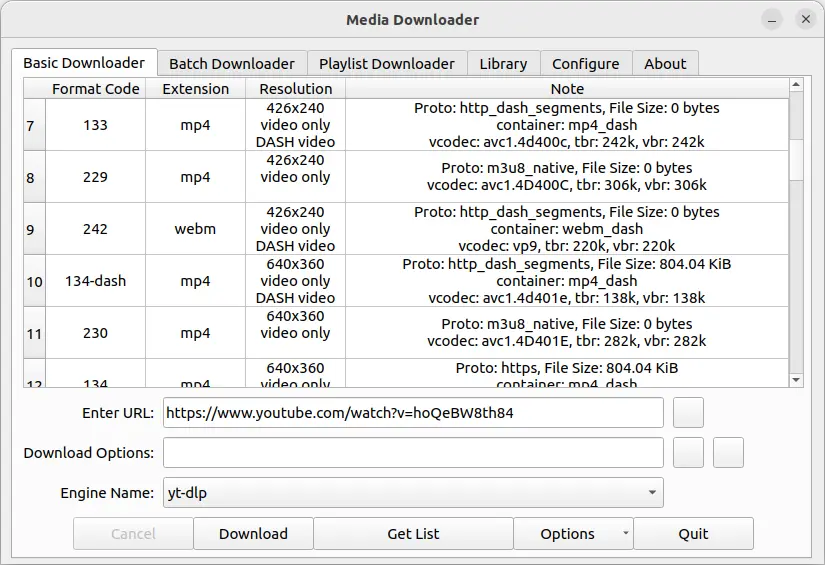
Task: Select the 134-dash format row
Action: (95, 281)
